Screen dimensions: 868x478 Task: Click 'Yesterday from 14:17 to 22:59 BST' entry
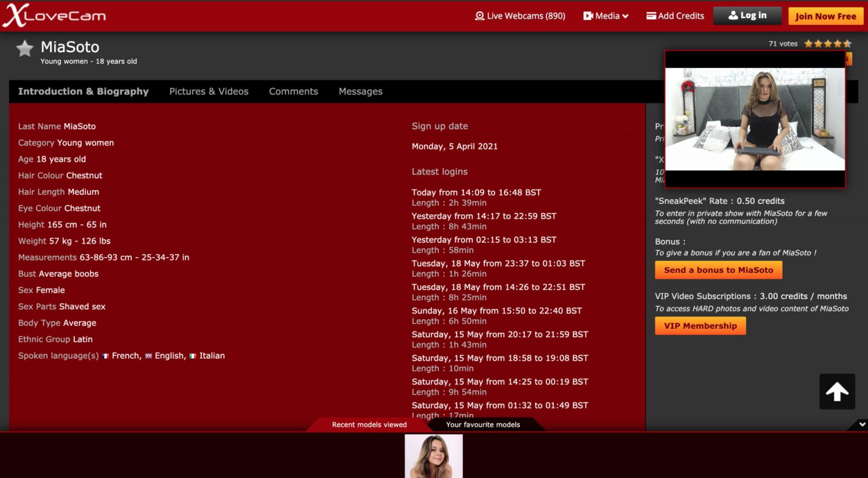(x=484, y=216)
